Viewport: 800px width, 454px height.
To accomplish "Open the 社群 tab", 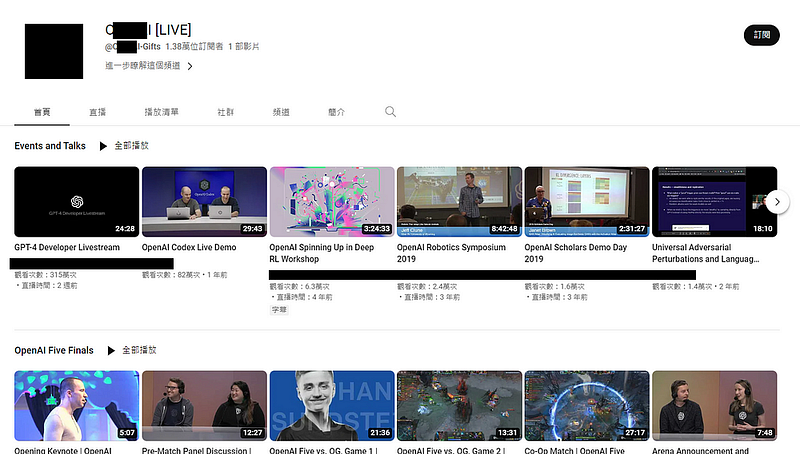I will coord(225,112).
